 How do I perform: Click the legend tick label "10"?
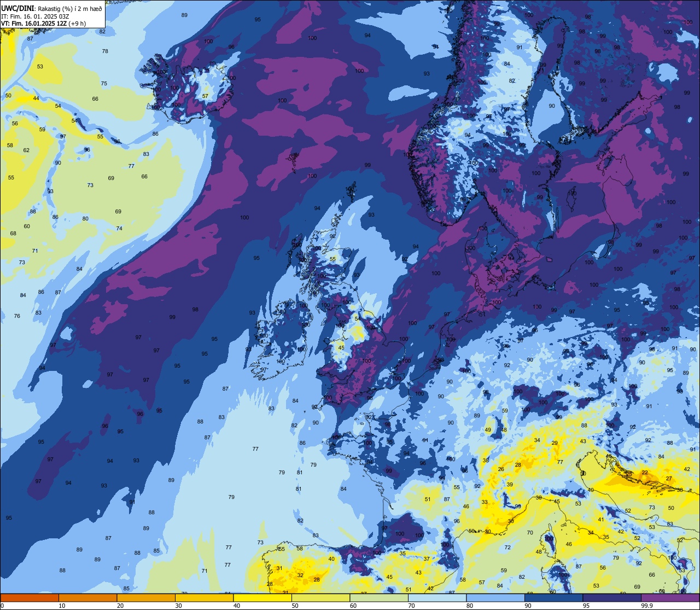tap(62, 606)
